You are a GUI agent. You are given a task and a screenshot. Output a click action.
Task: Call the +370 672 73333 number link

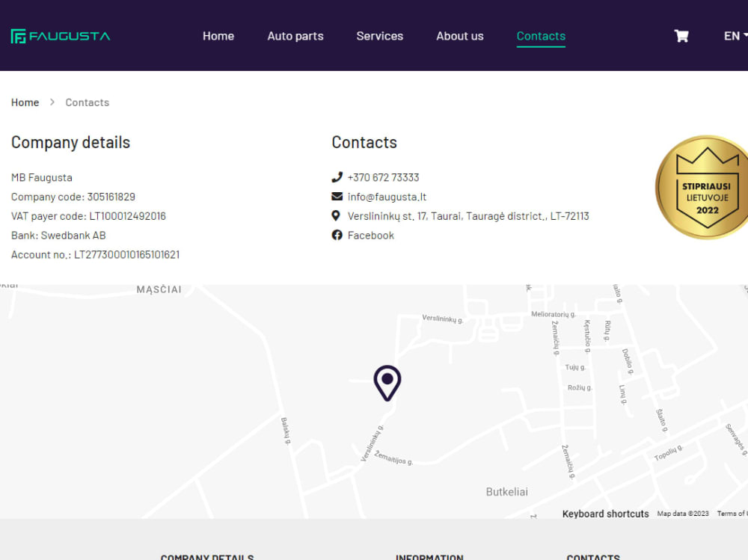[x=383, y=177]
